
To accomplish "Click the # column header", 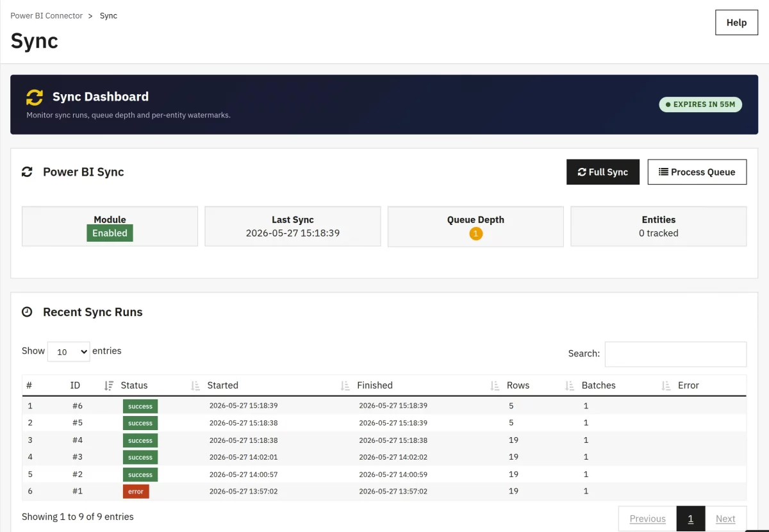I will pyautogui.click(x=29, y=385).
